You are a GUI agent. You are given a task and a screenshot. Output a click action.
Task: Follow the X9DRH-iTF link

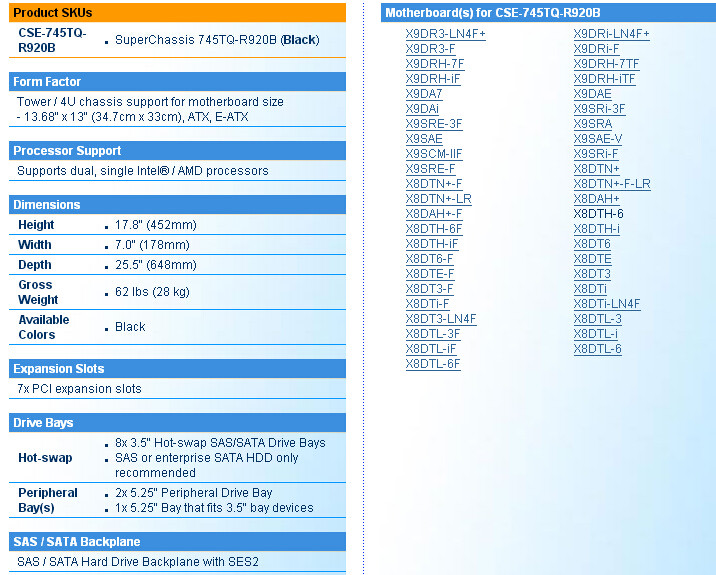coord(604,79)
